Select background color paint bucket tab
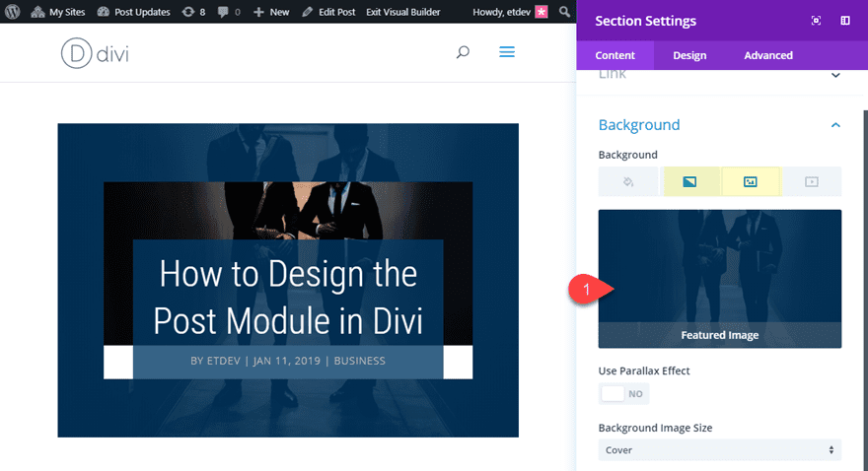 [628, 181]
